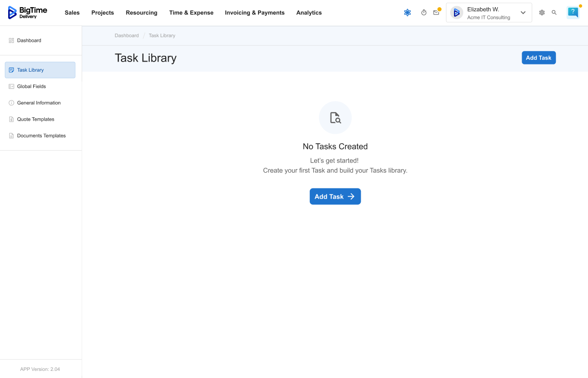Open the timer stopwatch icon
The image size is (588, 378).
coord(424,13)
